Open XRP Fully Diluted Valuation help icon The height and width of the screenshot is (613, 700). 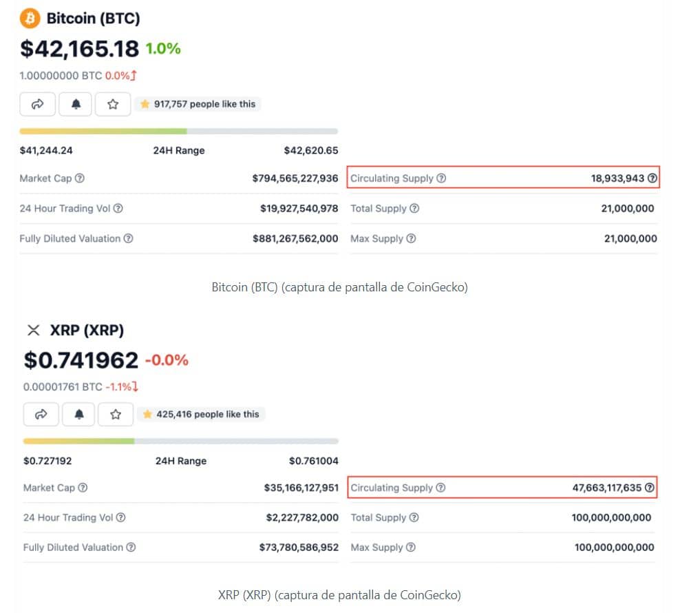point(131,548)
